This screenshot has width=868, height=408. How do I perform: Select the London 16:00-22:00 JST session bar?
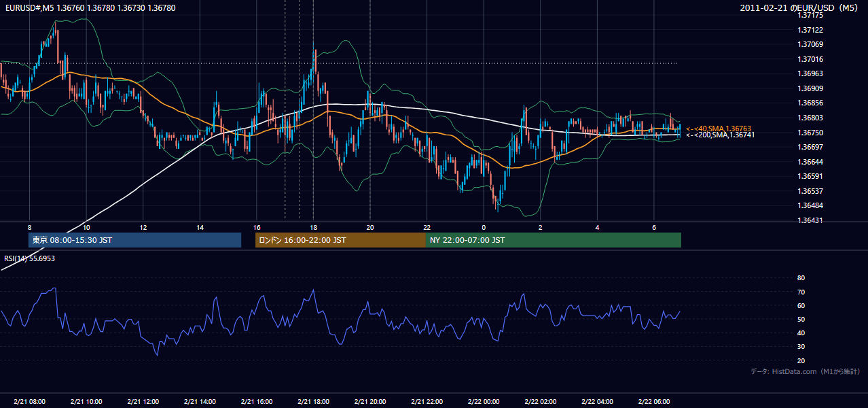click(340, 240)
